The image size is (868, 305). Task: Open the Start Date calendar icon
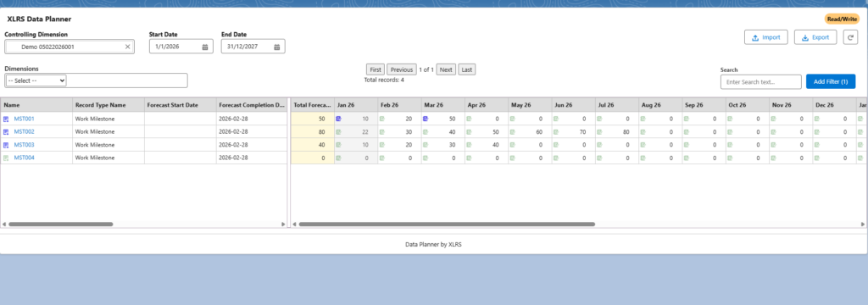(205, 47)
